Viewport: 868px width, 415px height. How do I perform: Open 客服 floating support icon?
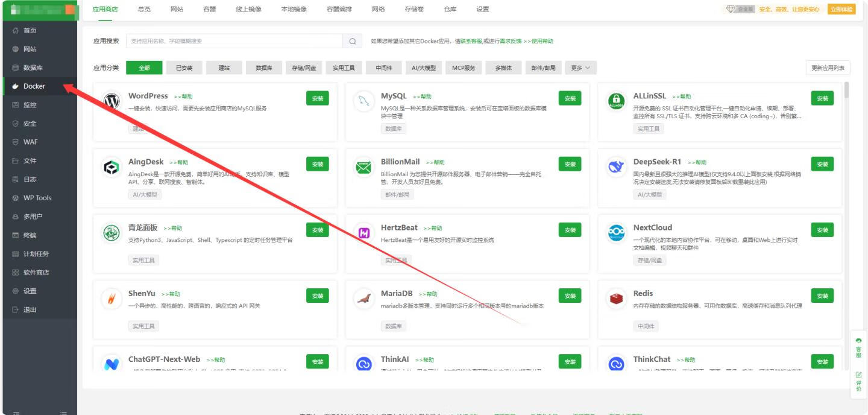tap(858, 348)
